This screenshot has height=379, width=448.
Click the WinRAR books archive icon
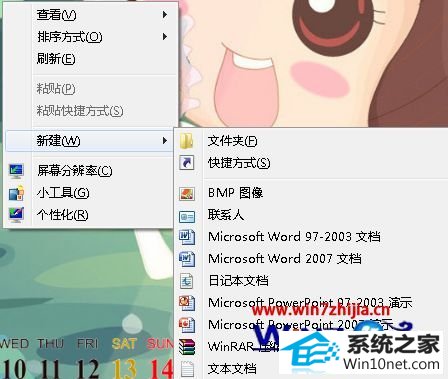point(187,347)
